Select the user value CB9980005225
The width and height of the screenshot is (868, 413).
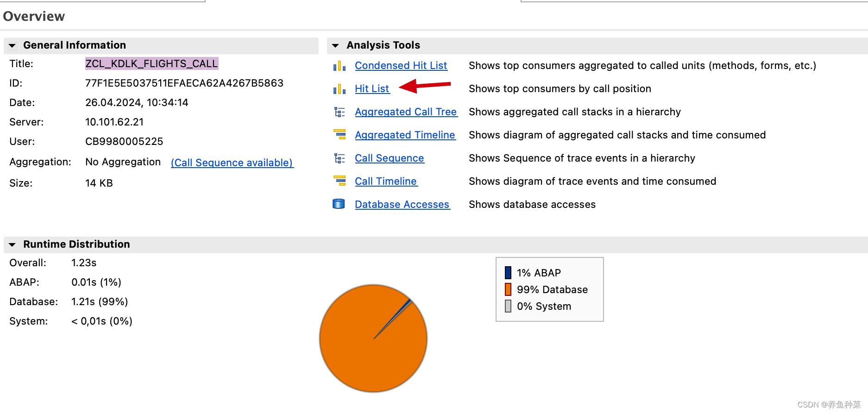[124, 142]
